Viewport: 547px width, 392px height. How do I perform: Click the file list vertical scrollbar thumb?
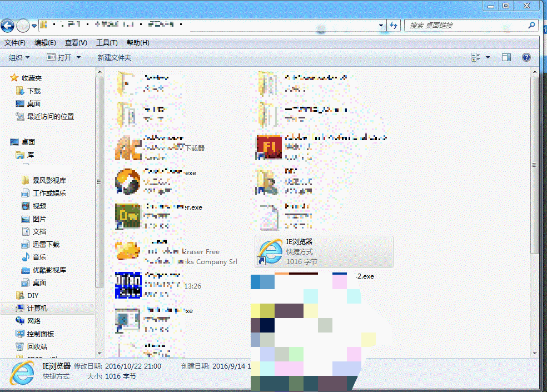pos(534,165)
